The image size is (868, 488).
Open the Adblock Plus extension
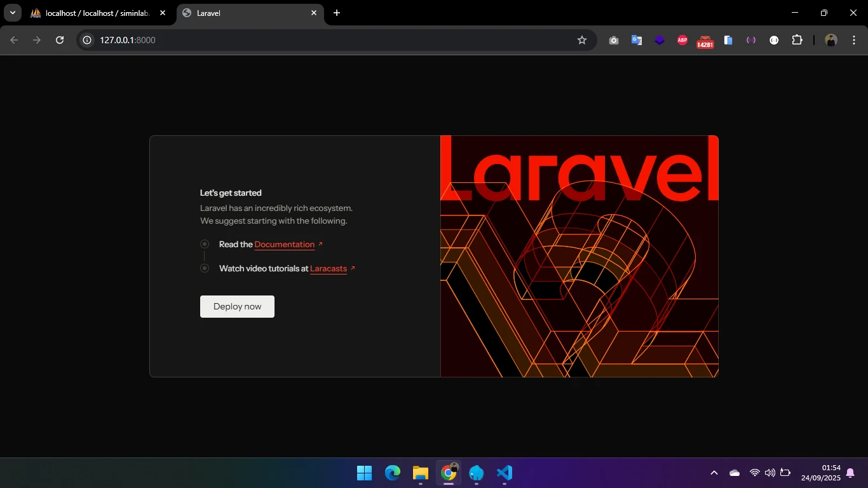[682, 40]
